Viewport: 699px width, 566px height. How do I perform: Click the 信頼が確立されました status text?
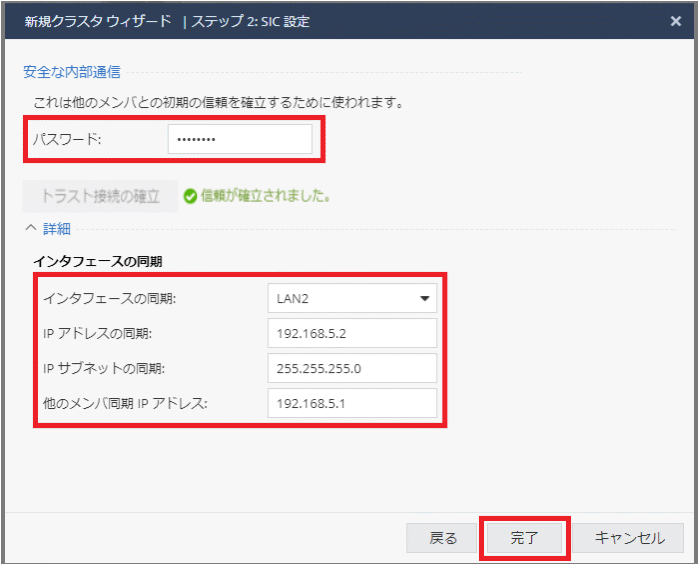click(267, 196)
